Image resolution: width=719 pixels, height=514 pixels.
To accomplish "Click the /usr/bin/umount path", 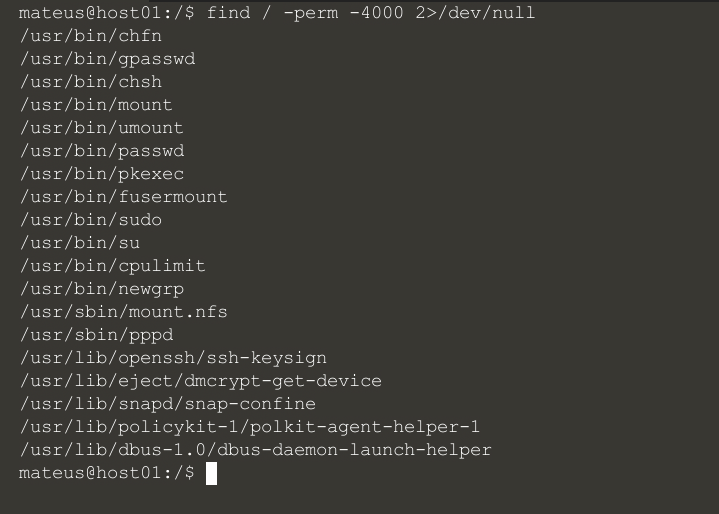I will tap(101, 128).
